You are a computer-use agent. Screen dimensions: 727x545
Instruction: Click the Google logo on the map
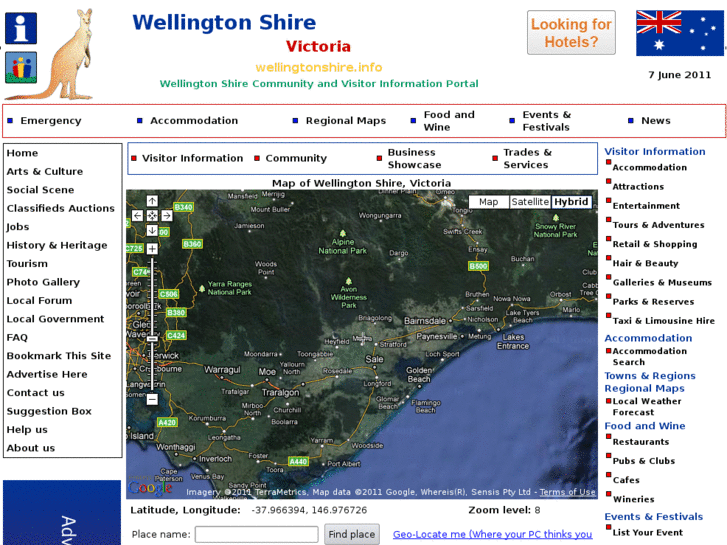coord(151,488)
